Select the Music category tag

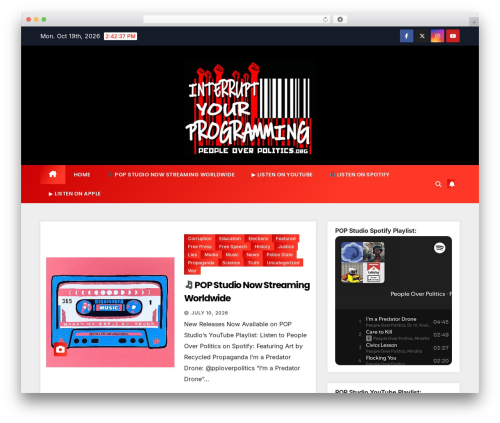click(x=232, y=255)
